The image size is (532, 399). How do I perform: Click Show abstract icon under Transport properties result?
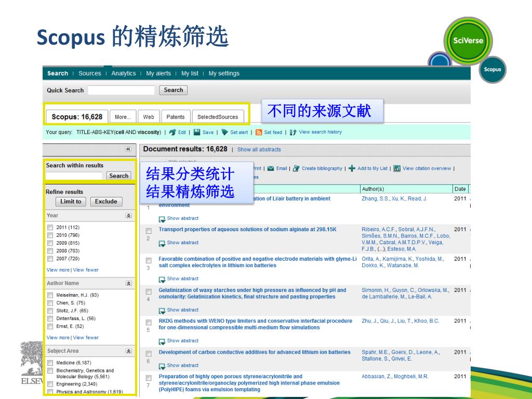click(x=162, y=243)
